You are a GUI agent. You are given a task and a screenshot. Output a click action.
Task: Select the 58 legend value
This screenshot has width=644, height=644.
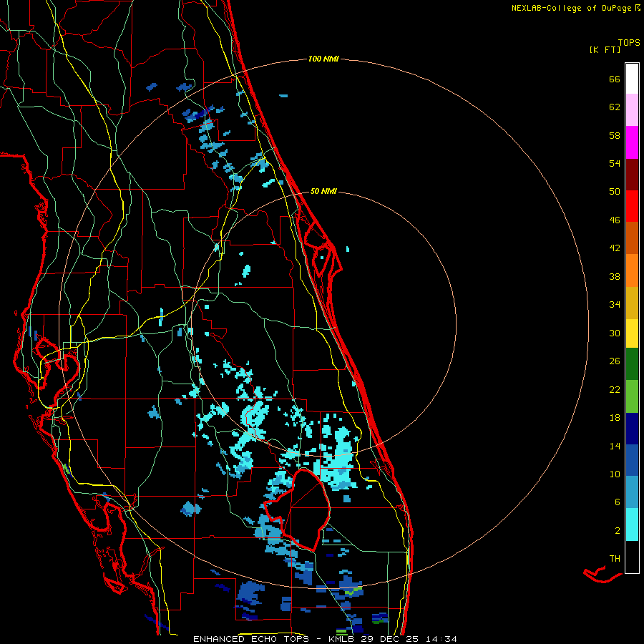pos(615,135)
